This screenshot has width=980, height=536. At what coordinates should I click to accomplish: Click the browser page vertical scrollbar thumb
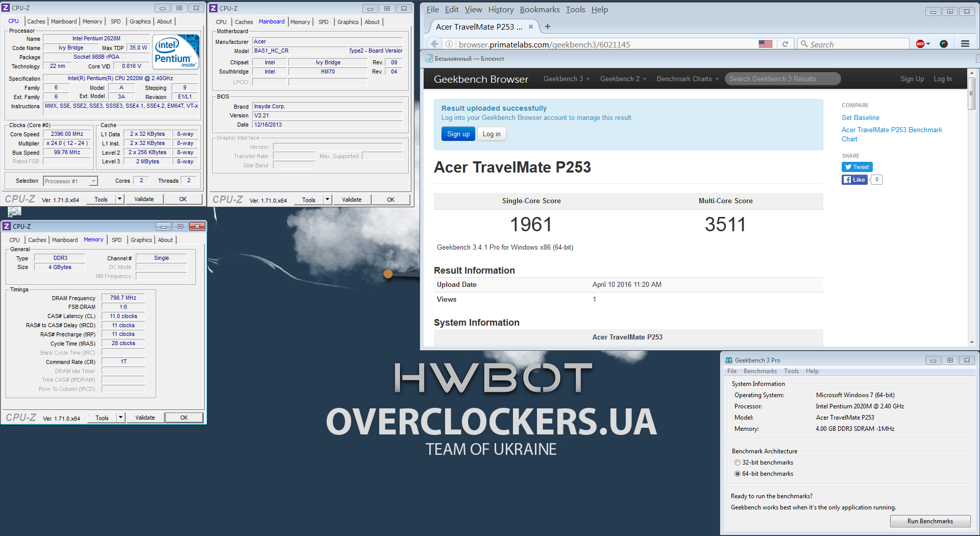pos(972,93)
